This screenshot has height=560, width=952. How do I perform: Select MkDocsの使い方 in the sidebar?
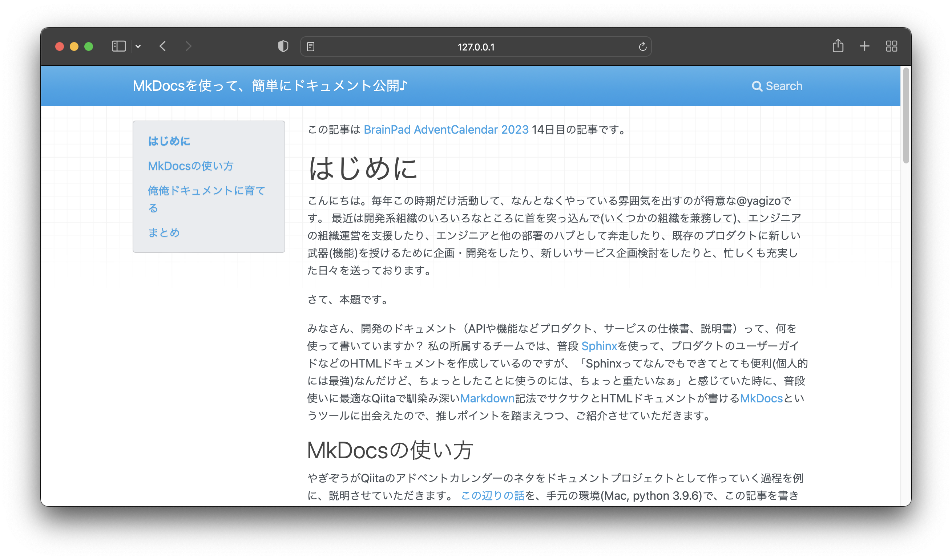(x=191, y=166)
